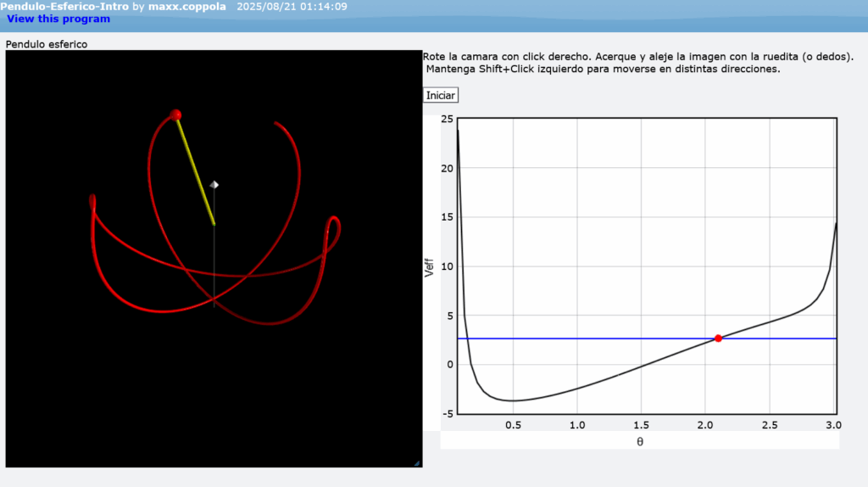Click the white pivot diamond marker
The width and height of the screenshot is (868, 487).
tap(214, 184)
